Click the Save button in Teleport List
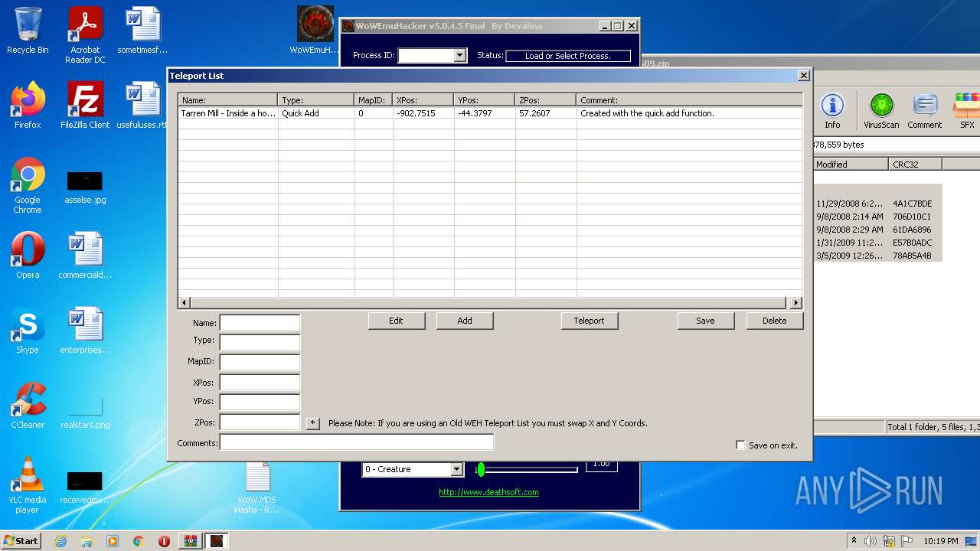The height and width of the screenshot is (551, 980). pos(705,321)
